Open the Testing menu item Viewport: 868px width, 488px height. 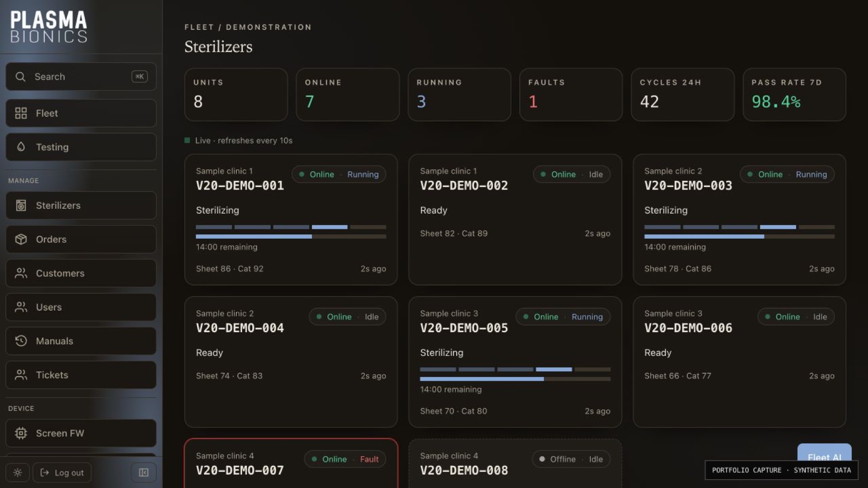tap(81, 147)
